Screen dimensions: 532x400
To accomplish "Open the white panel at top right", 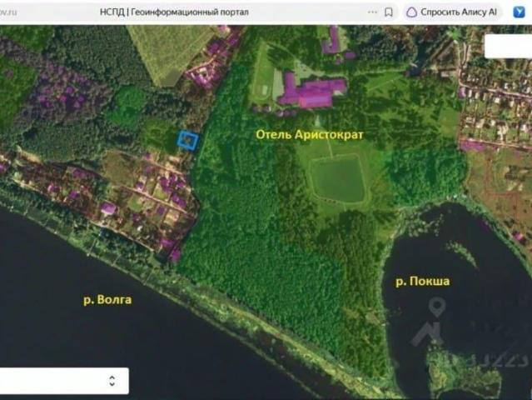I will click(508, 47).
